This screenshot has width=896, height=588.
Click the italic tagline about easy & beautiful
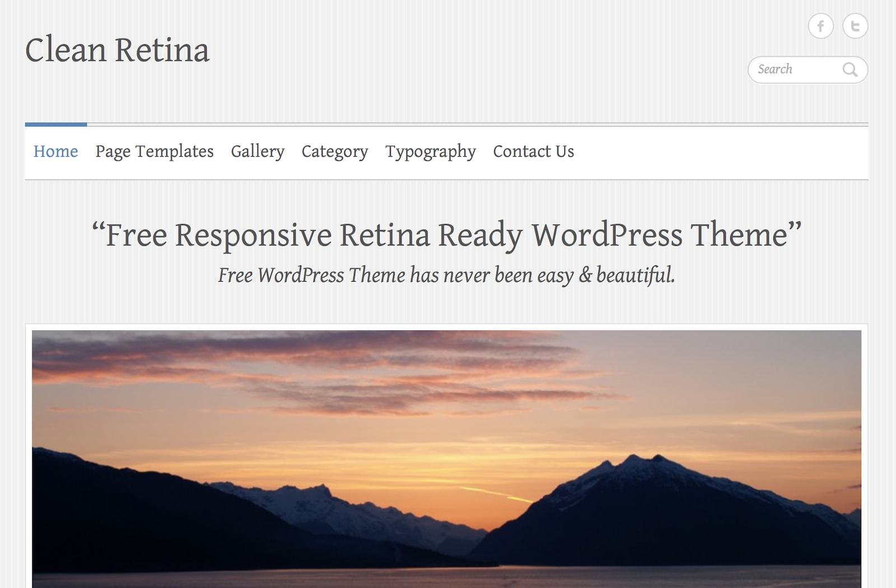(x=446, y=275)
